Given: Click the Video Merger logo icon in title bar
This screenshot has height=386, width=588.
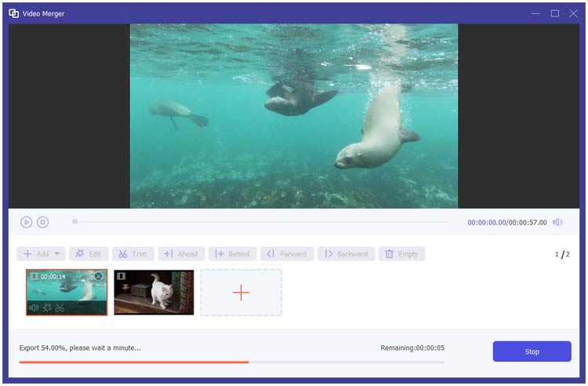Looking at the screenshot, I should click(14, 13).
